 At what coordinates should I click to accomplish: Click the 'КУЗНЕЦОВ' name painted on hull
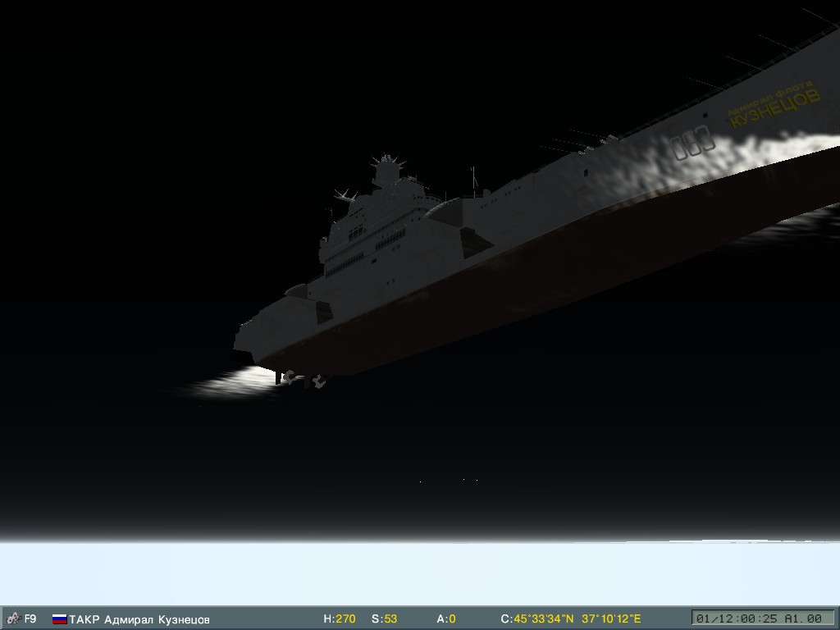tap(775, 109)
